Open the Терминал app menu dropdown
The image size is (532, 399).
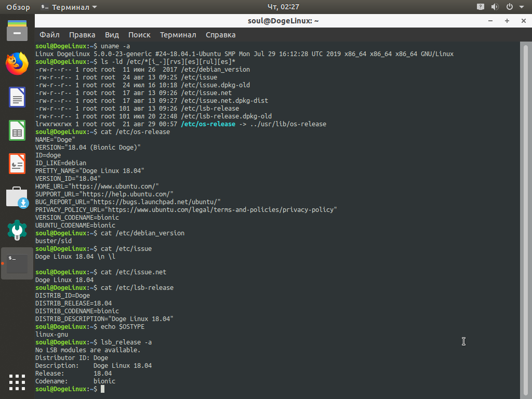point(69,7)
